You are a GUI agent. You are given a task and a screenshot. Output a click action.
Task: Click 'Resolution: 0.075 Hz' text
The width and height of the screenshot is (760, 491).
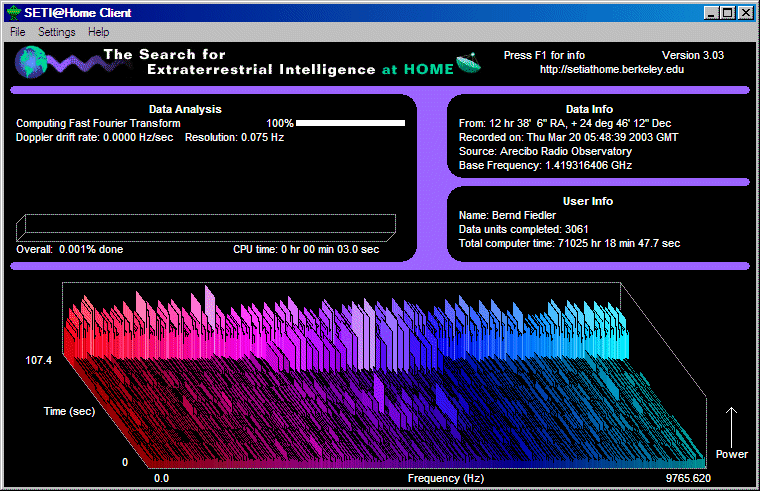point(234,137)
